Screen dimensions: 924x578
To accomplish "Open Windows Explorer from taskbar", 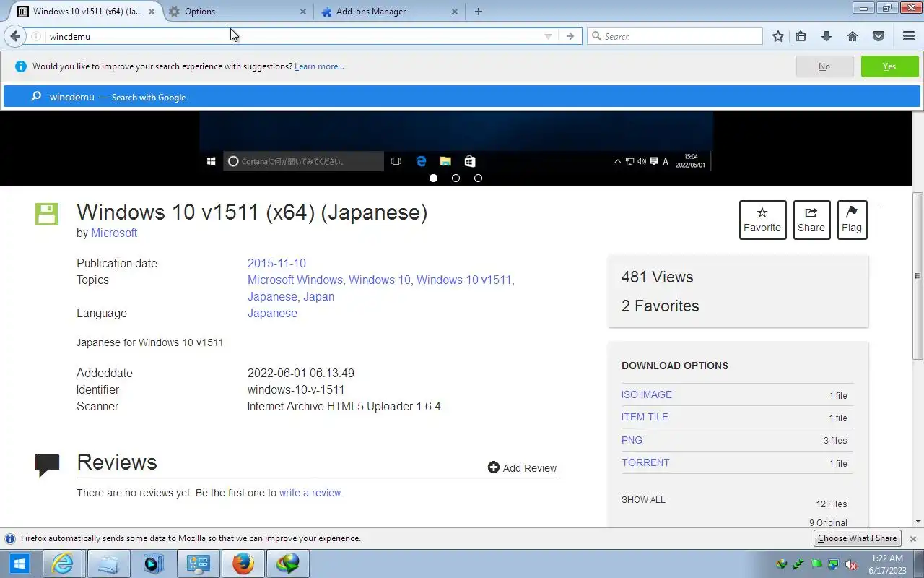I will [108, 564].
